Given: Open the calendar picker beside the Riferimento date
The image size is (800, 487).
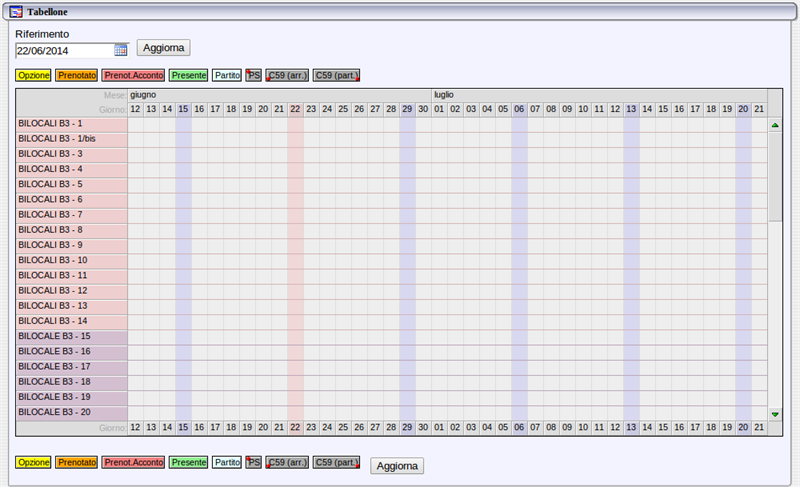Looking at the screenshot, I should (x=121, y=49).
